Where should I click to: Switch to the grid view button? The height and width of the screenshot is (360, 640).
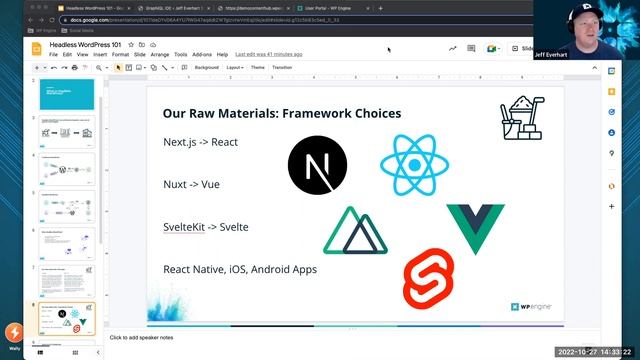coord(75,352)
